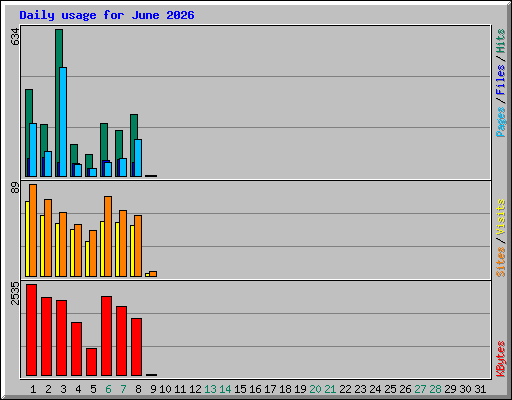Click the Visits legend label
This screenshot has height=400, width=512.
[x=500, y=217]
